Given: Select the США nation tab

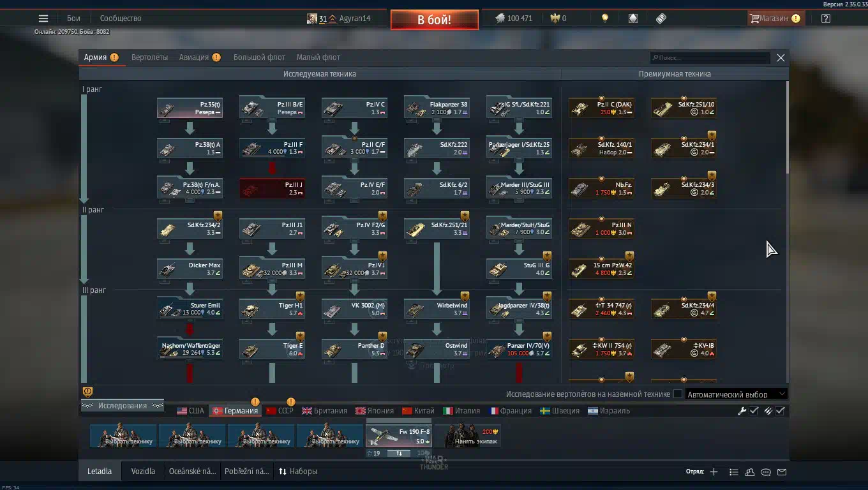Looking at the screenshot, I should pos(191,411).
